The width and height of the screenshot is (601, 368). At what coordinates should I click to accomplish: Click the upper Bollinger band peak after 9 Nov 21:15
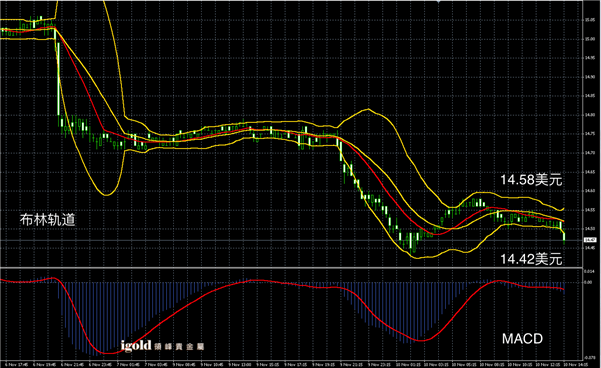click(x=368, y=109)
